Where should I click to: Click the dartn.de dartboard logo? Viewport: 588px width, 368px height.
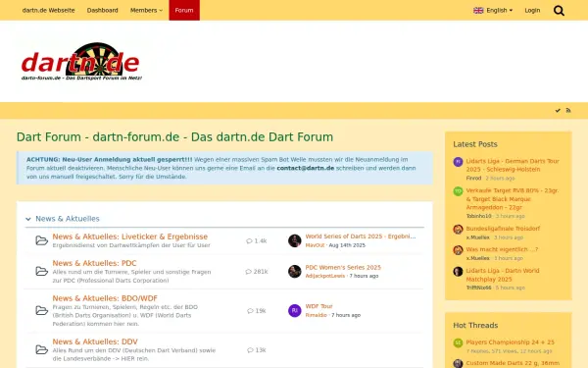click(81, 61)
